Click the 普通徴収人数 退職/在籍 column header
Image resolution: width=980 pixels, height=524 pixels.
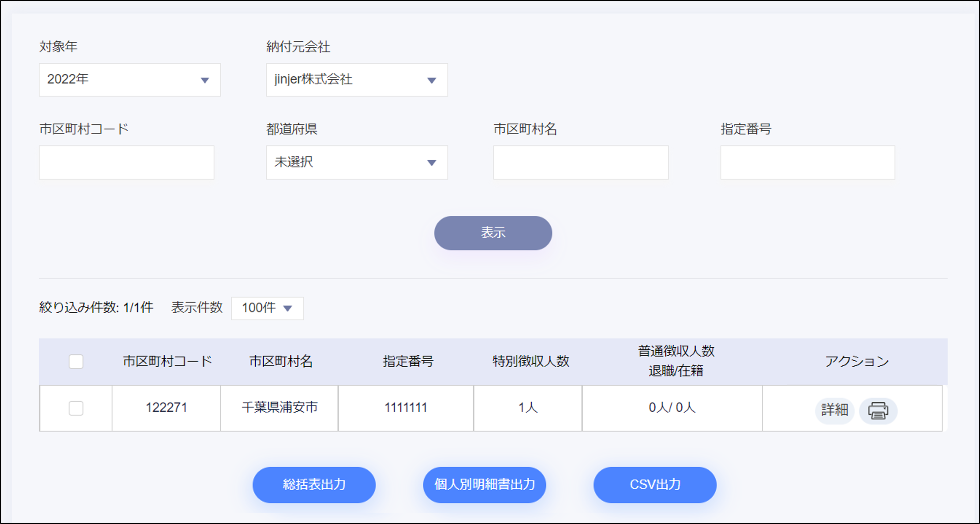pyautogui.click(x=676, y=361)
